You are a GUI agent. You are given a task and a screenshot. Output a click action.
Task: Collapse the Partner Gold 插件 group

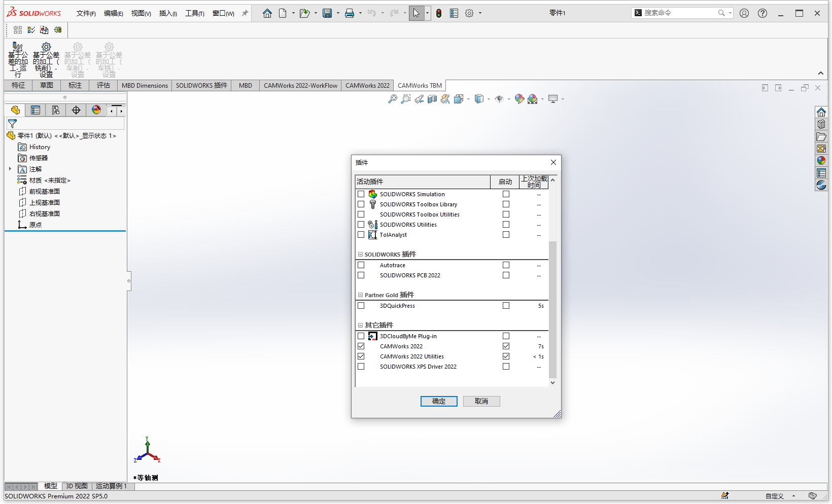(x=361, y=295)
